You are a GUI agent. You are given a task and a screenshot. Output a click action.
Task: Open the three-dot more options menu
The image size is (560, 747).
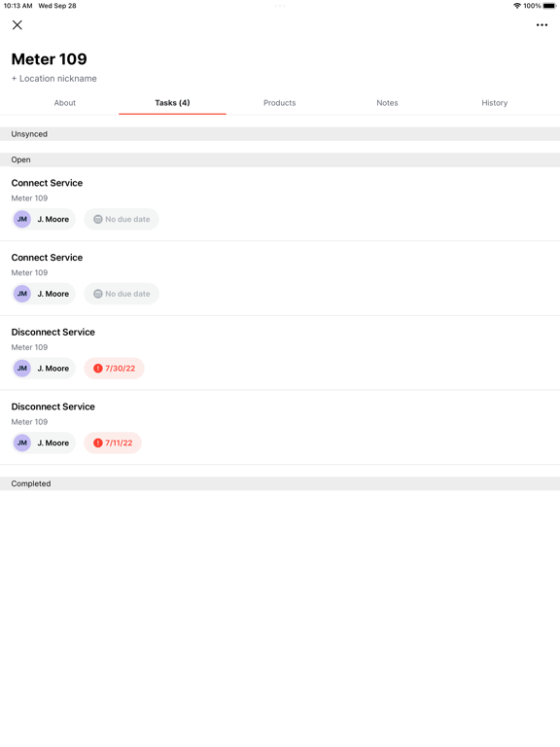pyautogui.click(x=542, y=24)
